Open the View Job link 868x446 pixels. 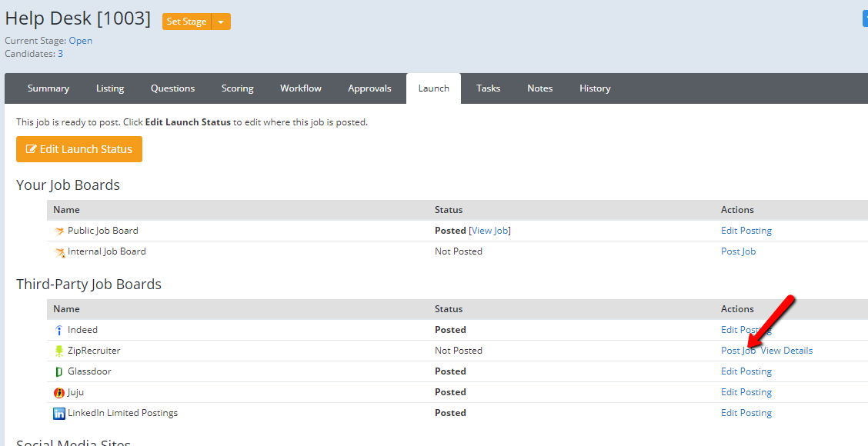tap(490, 231)
